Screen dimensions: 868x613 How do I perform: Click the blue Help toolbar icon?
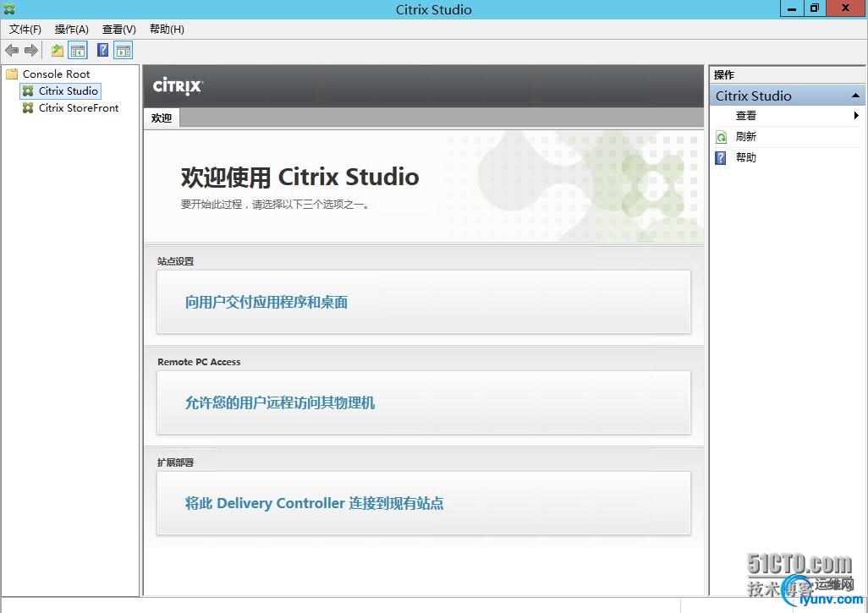[x=102, y=51]
